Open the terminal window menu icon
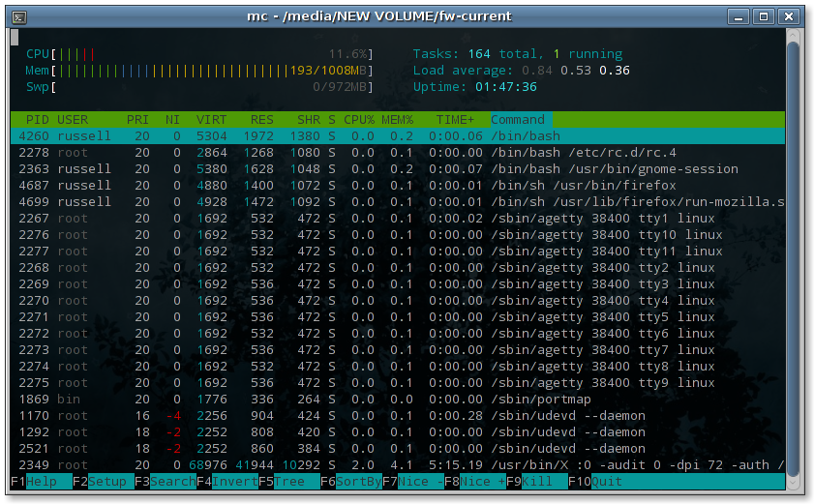The image size is (814, 504). coord(19,17)
